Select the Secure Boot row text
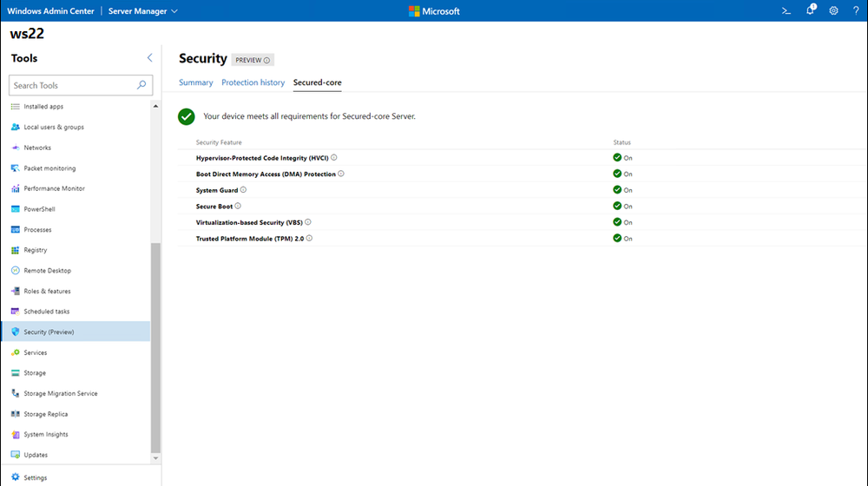The image size is (868, 486). [x=214, y=206]
